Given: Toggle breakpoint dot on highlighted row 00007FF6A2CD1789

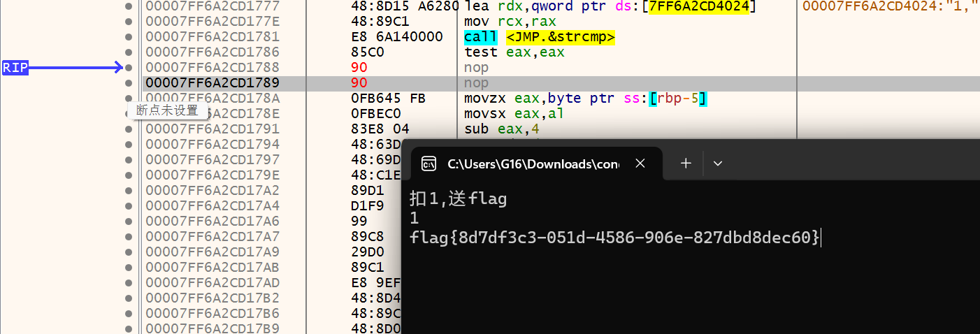Looking at the screenshot, I should (x=128, y=83).
